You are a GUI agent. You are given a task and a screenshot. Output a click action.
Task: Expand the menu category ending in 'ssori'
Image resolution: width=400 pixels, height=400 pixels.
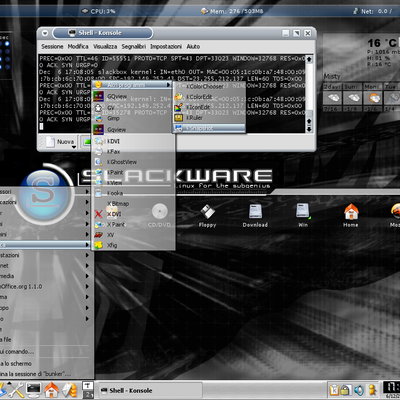(46, 192)
